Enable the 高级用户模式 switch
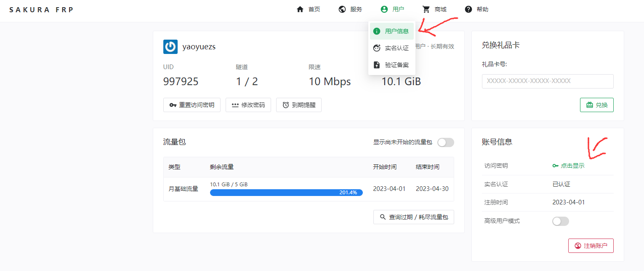This screenshot has height=271, width=644. point(560,221)
